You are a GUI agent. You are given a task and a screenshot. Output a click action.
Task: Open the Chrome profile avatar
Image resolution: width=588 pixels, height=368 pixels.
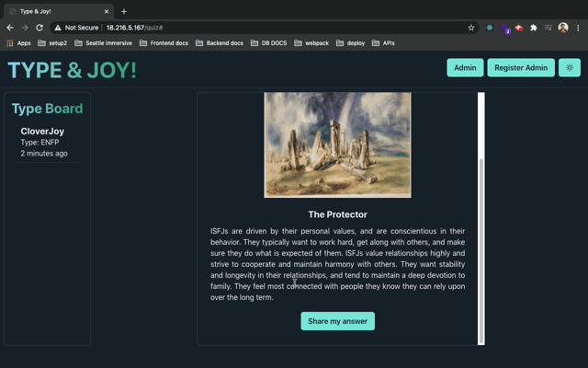point(563,28)
